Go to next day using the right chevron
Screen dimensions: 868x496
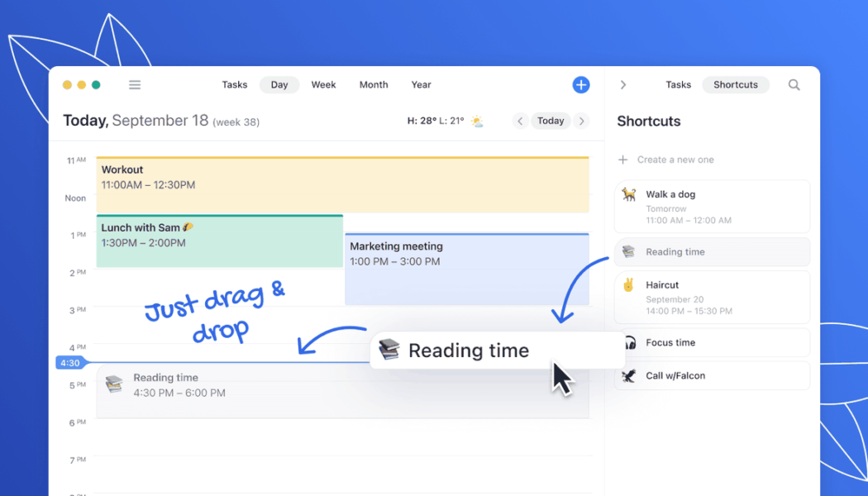(581, 121)
